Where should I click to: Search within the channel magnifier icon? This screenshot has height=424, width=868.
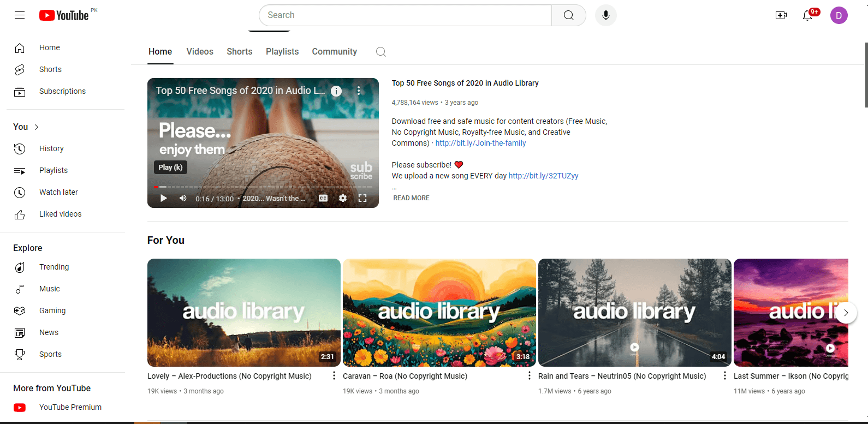(x=381, y=52)
